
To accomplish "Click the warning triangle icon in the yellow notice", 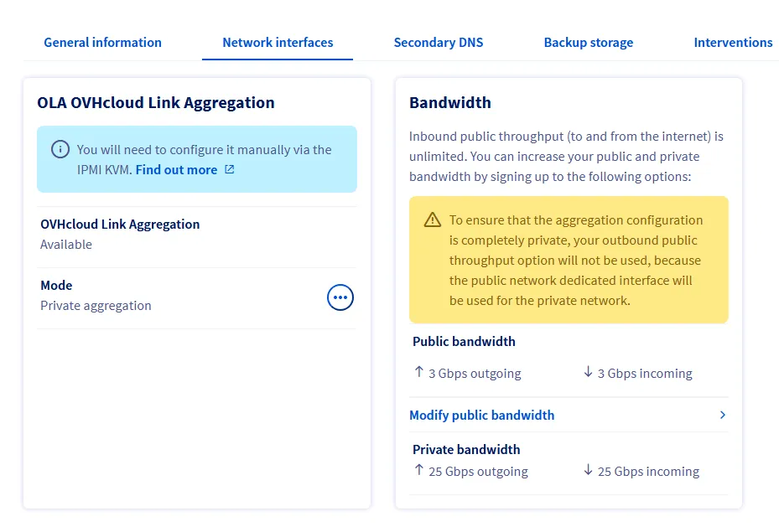I will [433, 220].
